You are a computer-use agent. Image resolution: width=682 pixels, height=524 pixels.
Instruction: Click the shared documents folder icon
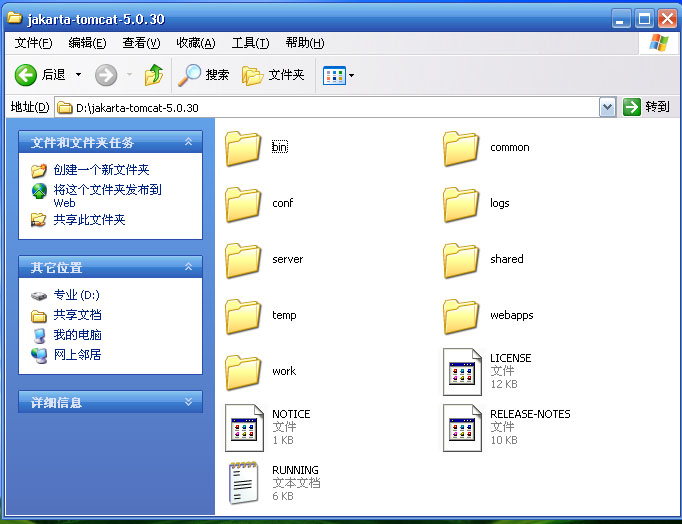(39, 316)
